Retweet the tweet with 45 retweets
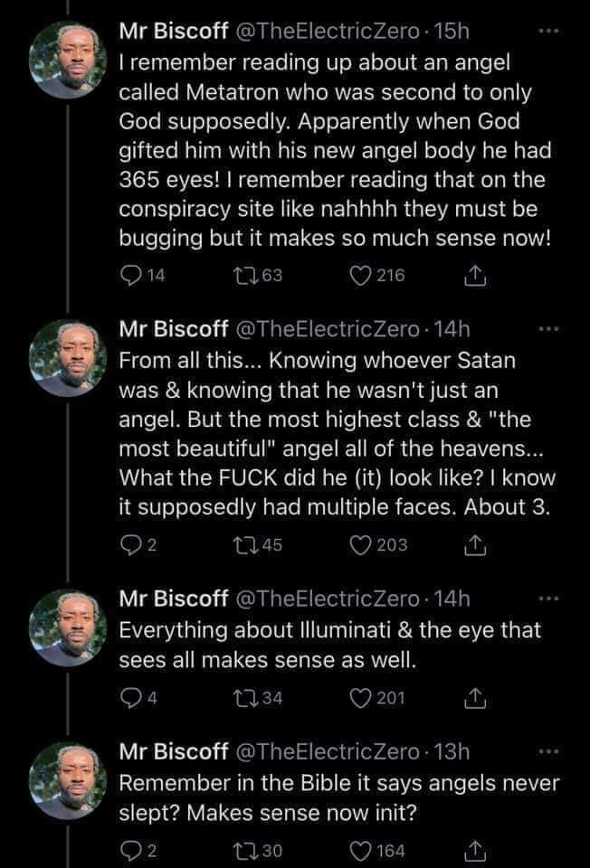The height and width of the screenshot is (868, 590). coord(252,544)
